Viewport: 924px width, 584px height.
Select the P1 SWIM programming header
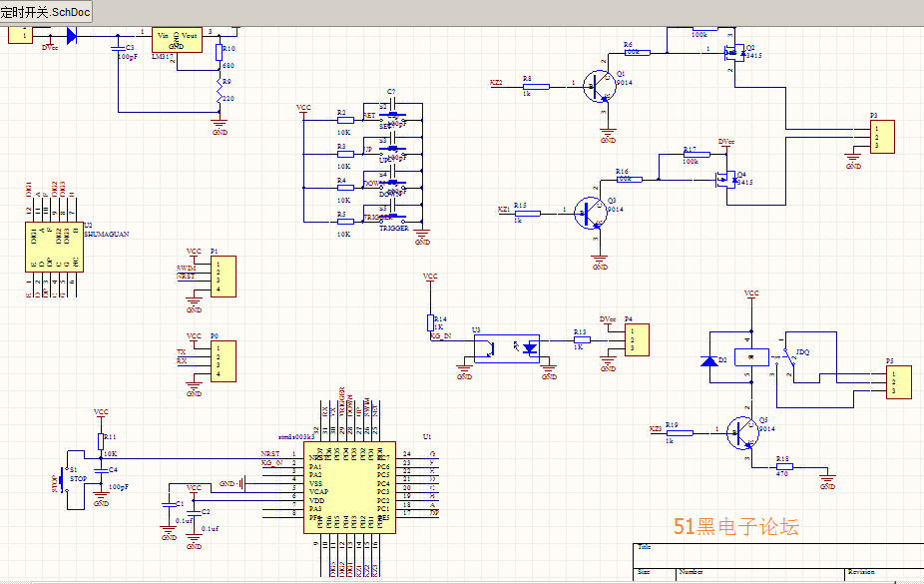tap(223, 277)
